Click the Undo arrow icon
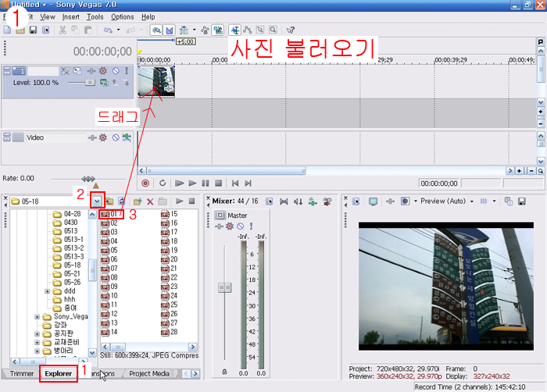Screen dimensions: 547x392 (x=108, y=30)
